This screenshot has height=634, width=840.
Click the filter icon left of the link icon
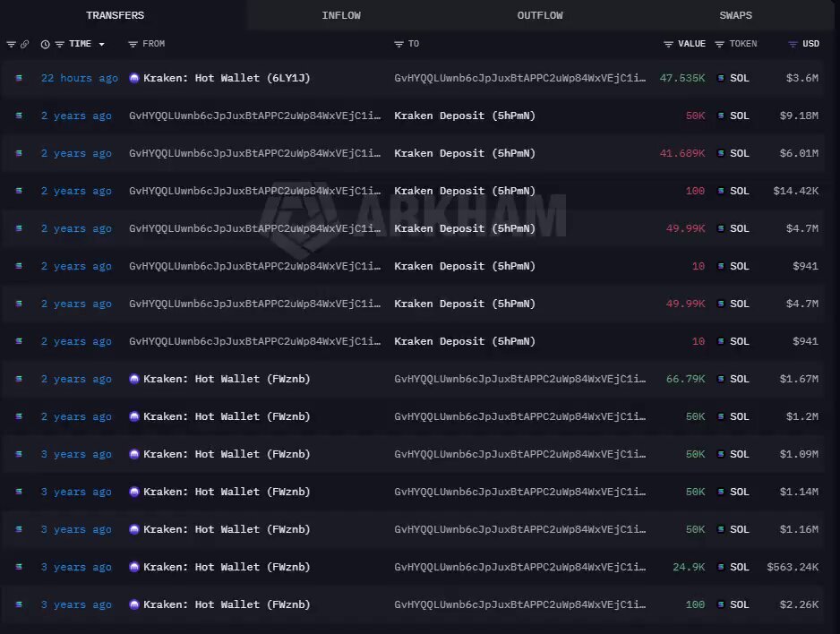pos(11,45)
